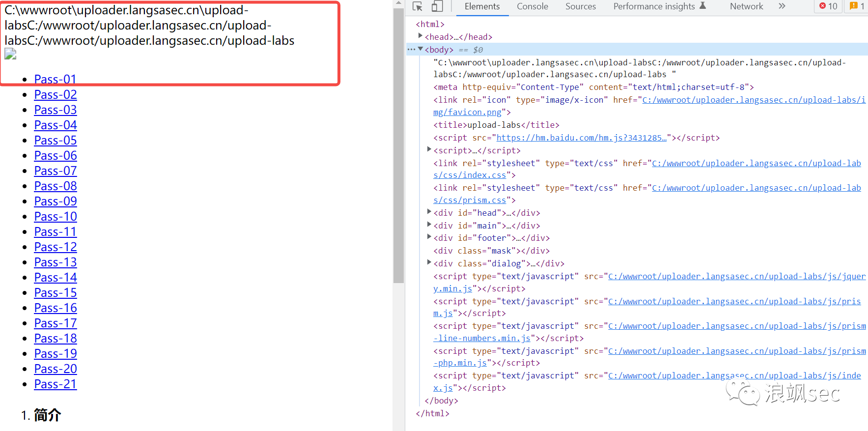Click the 简介 heading text

coord(47,415)
